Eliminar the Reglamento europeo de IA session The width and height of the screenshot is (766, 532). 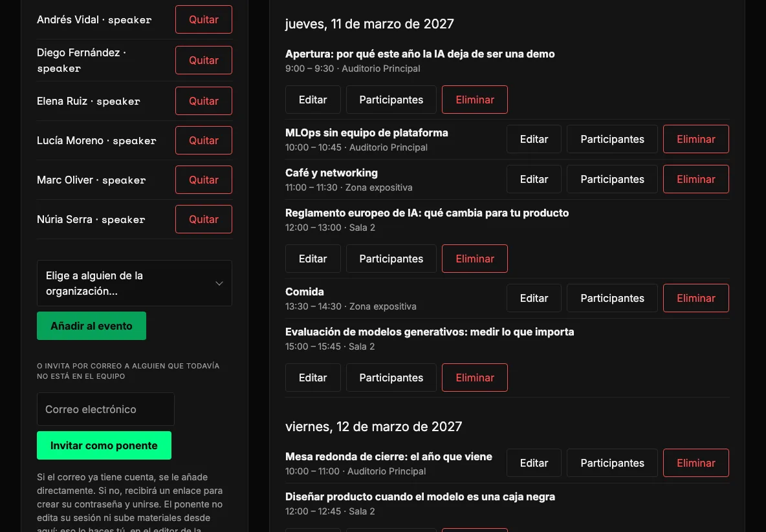click(x=475, y=259)
